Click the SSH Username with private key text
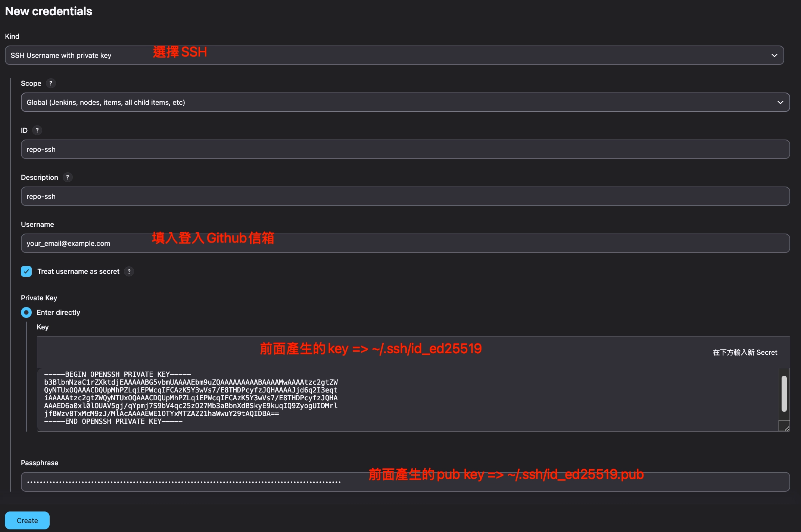 pyautogui.click(x=61, y=55)
